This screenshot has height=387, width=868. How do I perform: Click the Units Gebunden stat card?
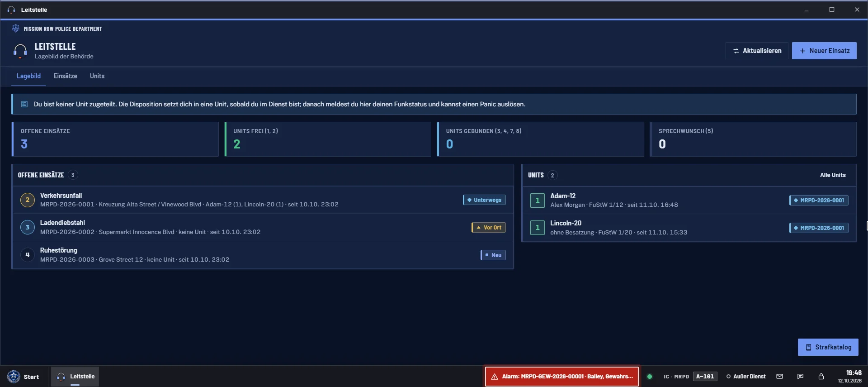click(x=541, y=139)
